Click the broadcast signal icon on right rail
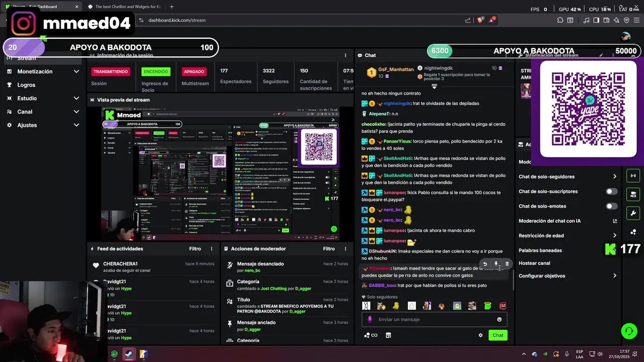 point(633,176)
